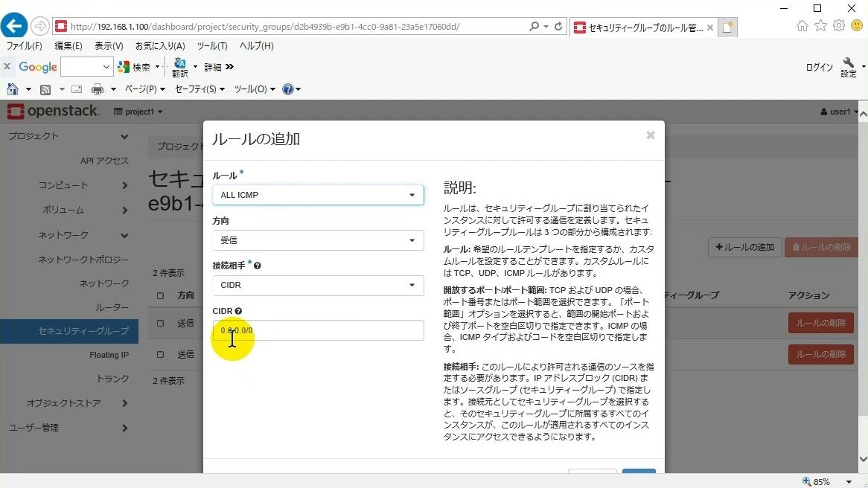Screen dimensions: 868x488
Task: Open ネットワークトポロジー in sidebar
Action: (x=83, y=259)
